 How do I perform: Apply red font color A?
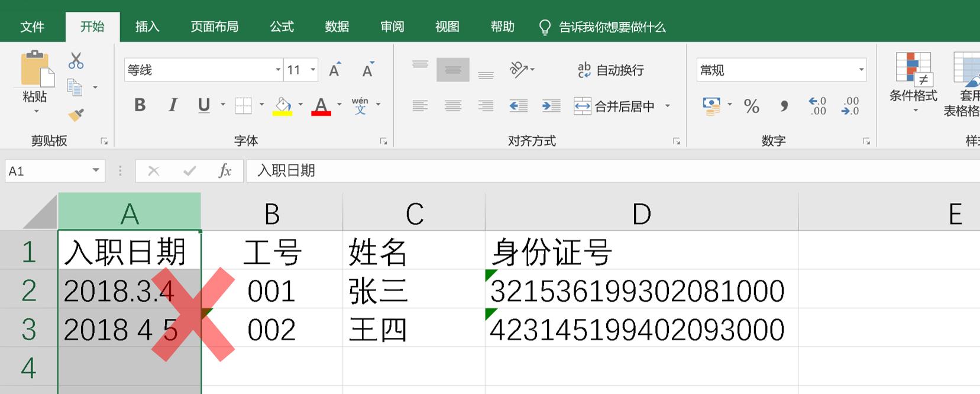pos(321,106)
